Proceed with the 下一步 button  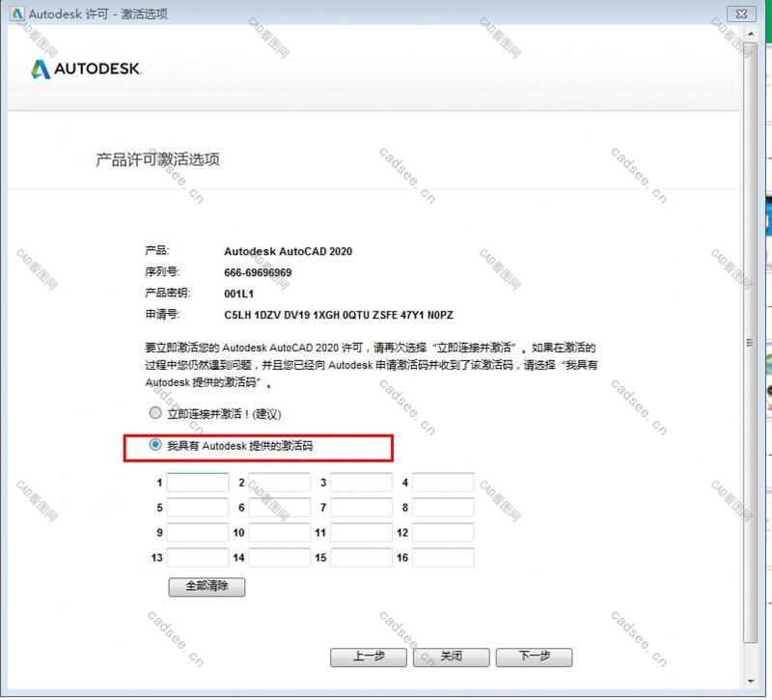tap(535, 658)
